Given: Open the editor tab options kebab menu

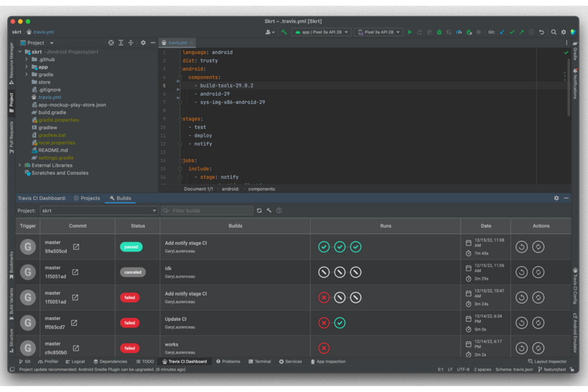Looking at the screenshot, I should click(x=567, y=43).
